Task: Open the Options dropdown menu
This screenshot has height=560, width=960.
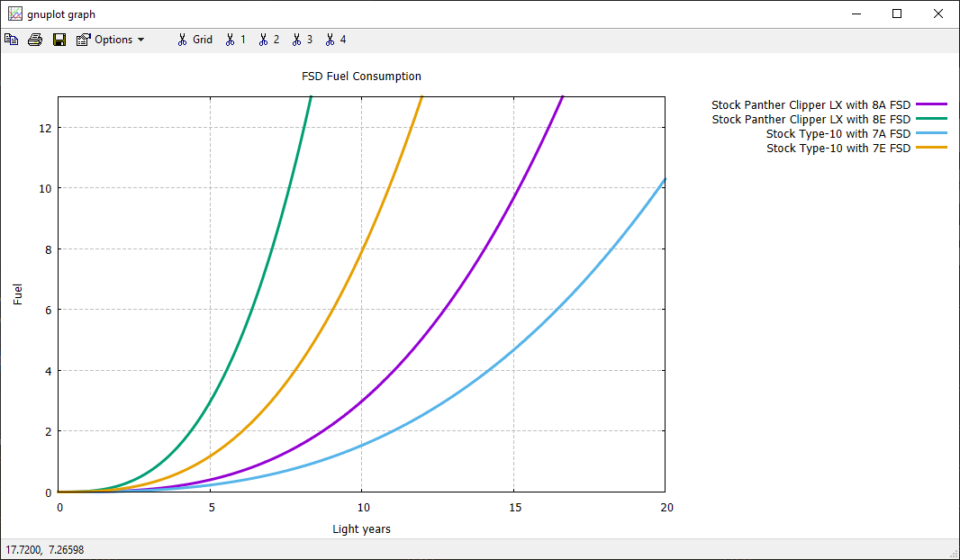Action: tap(110, 40)
